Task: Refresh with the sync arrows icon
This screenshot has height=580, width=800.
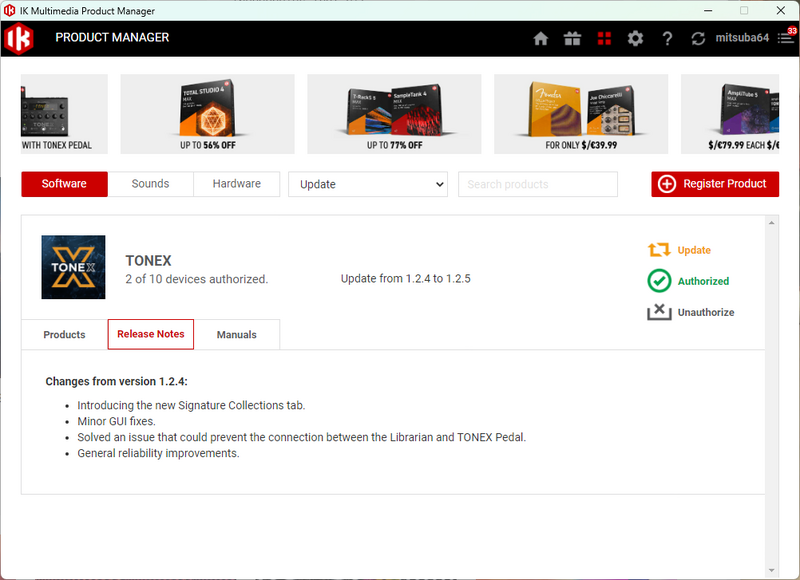Action: click(x=698, y=38)
